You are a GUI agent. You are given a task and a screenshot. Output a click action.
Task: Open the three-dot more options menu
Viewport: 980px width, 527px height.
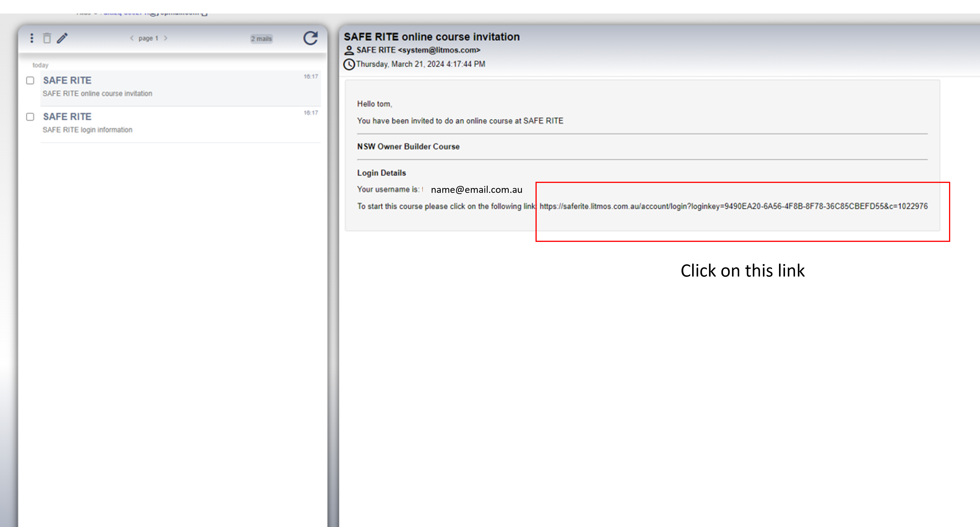pos(32,38)
